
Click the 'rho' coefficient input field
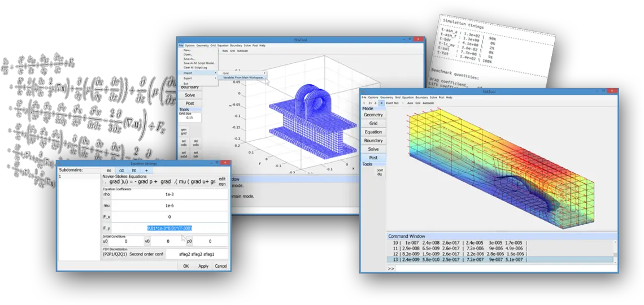coord(169,194)
